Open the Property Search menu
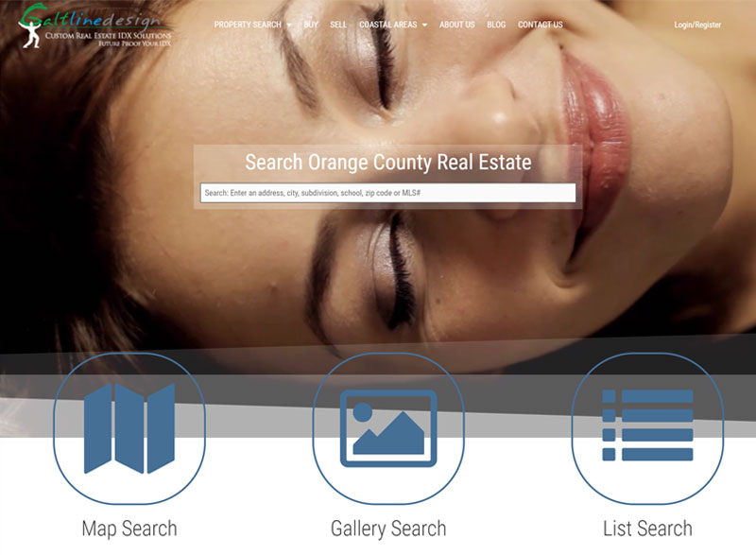 point(248,25)
